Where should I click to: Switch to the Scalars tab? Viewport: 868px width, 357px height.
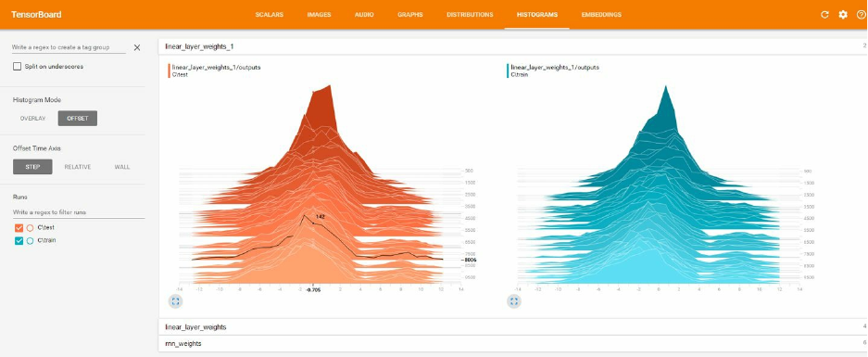[x=270, y=15]
